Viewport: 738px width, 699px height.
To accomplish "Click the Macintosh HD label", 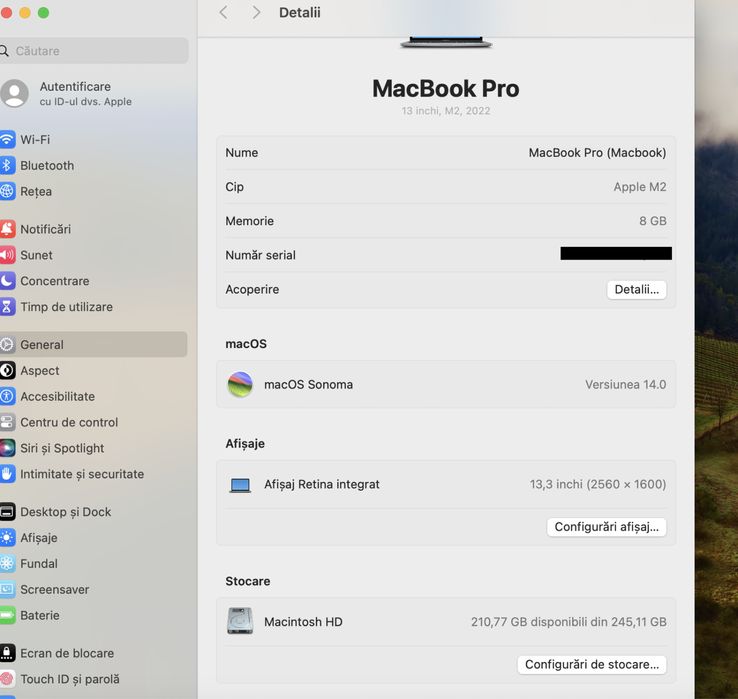I will (303, 622).
